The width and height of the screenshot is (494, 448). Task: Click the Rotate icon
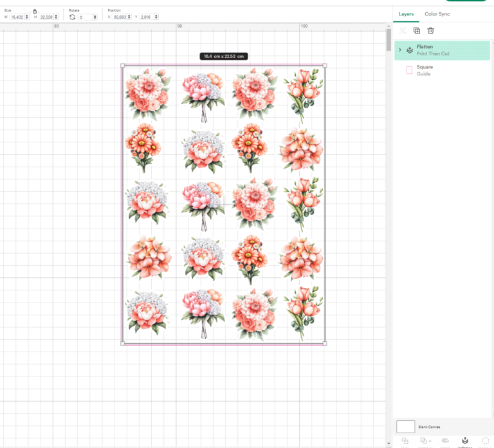tap(73, 17)
